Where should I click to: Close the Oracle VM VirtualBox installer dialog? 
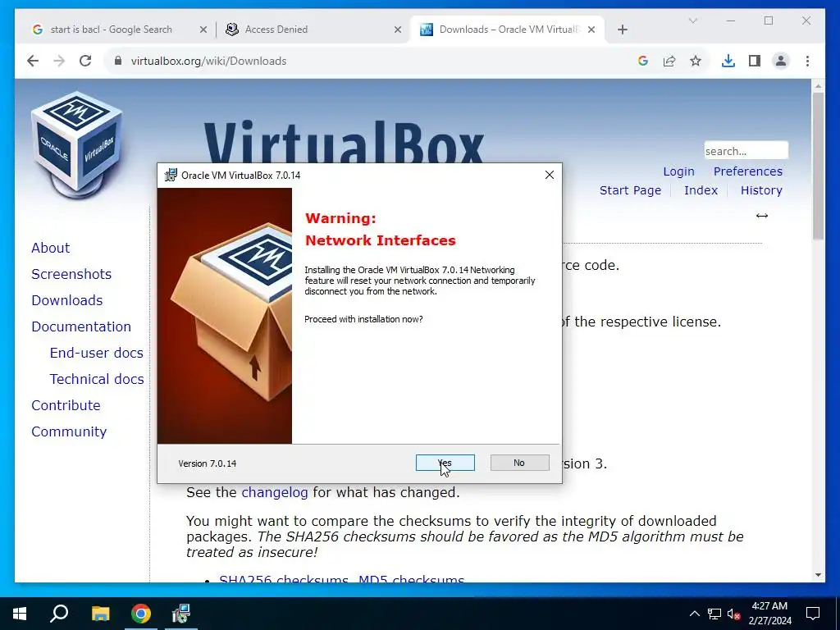[x=549, y=176]
